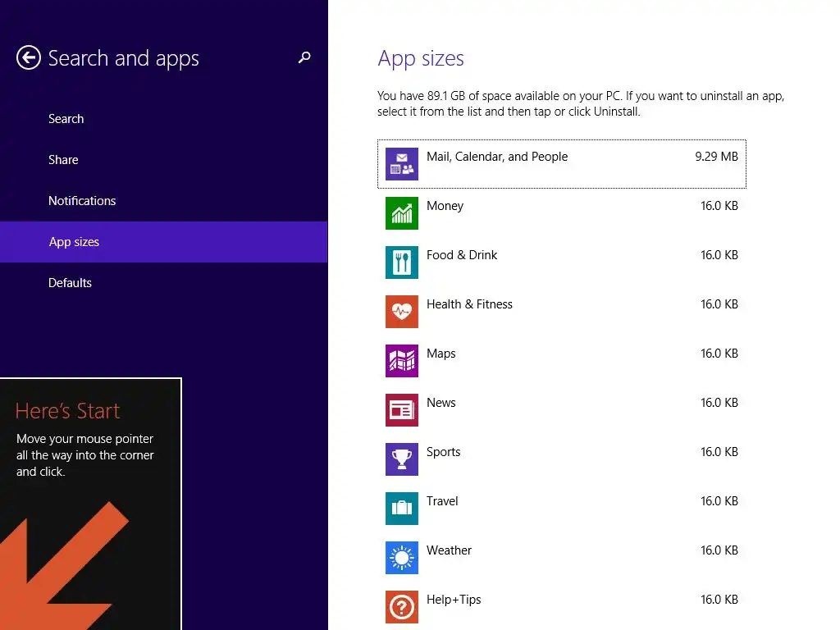Click the Travel suitcase icon
This screenshot has height=630, width=840.
coord(402,509)
